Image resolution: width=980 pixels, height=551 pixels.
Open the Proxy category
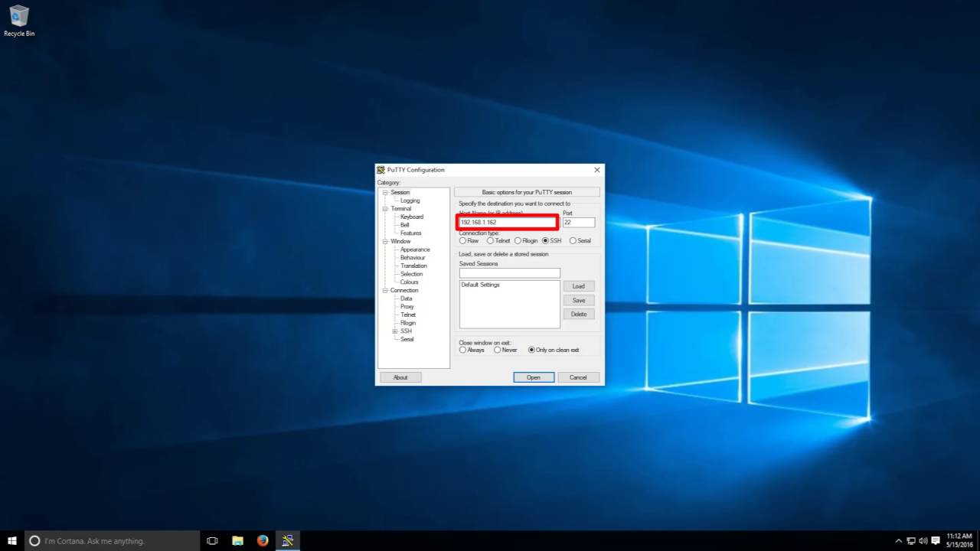click(x=407, y=307)
